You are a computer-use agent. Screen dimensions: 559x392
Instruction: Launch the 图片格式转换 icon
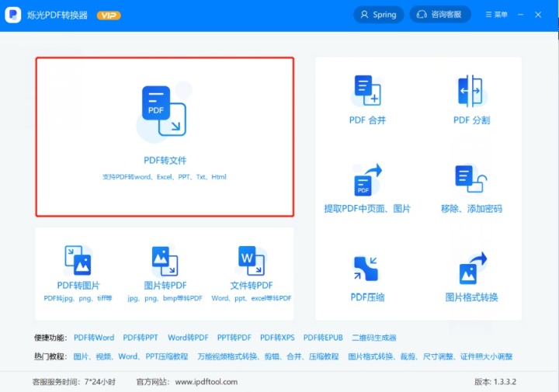pyautogui.click(x=473, y=268)
